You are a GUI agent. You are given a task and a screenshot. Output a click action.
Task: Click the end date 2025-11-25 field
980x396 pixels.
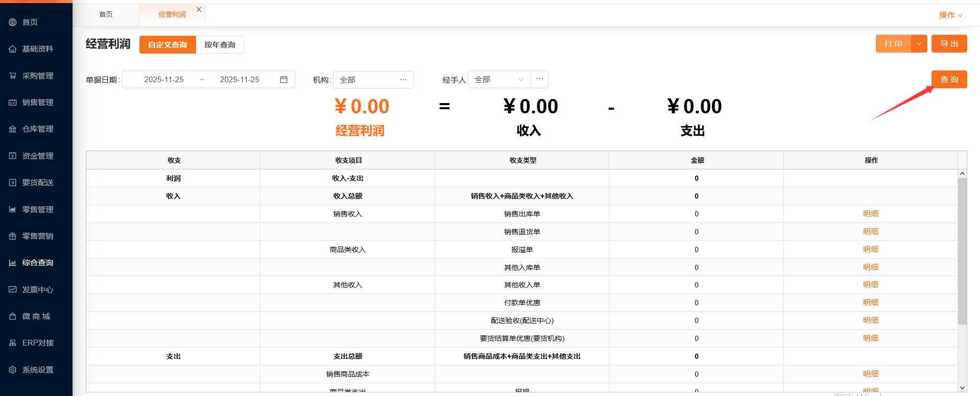(x=240, y=80)
